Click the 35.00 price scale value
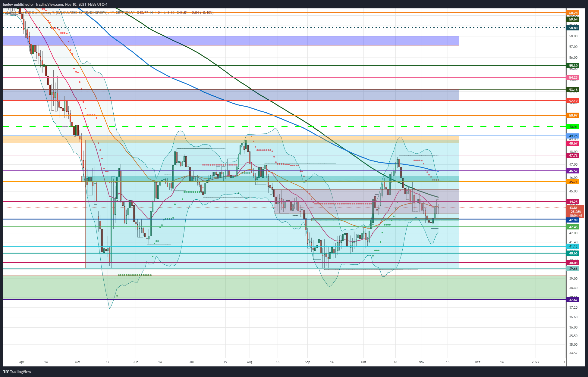The image size is (588, 377). pos(573,344)
